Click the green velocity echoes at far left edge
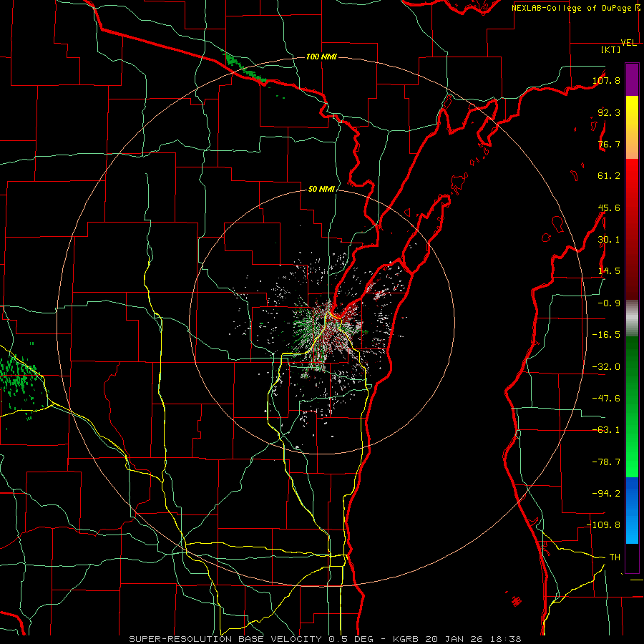This screenshot has height=644, width=644. click(20, 380)
